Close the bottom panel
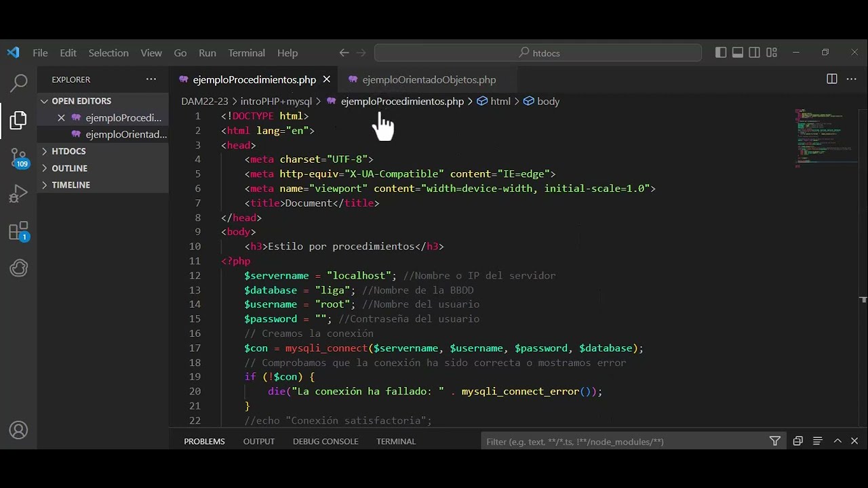Screen dimensions: 868x488 click(x=854, y=441)
